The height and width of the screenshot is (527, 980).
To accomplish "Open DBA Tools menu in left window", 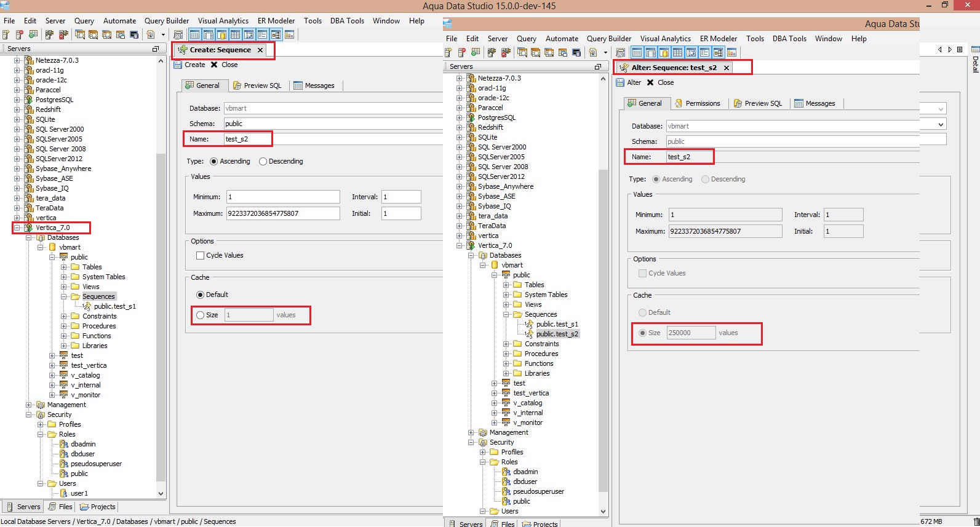I will point(347,21).
